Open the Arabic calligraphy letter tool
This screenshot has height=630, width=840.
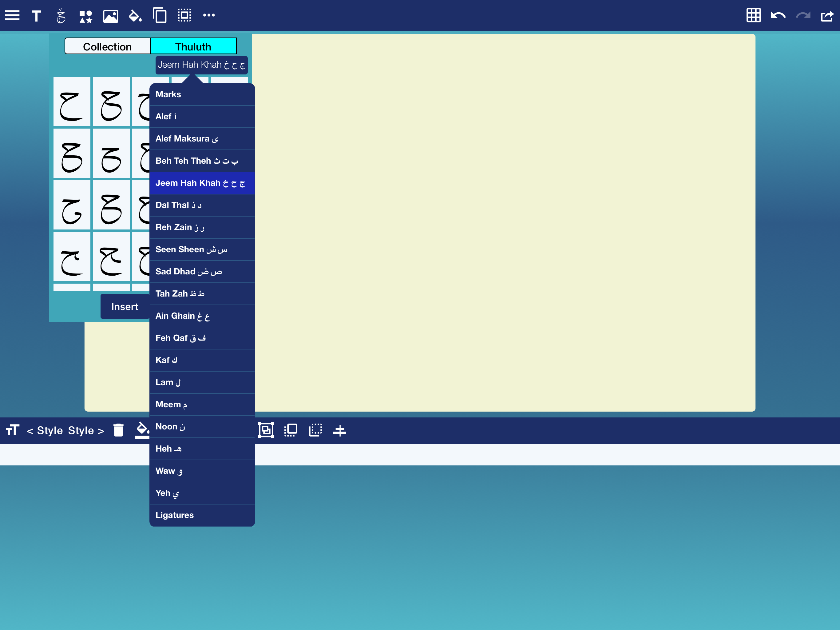pos(61,16)
